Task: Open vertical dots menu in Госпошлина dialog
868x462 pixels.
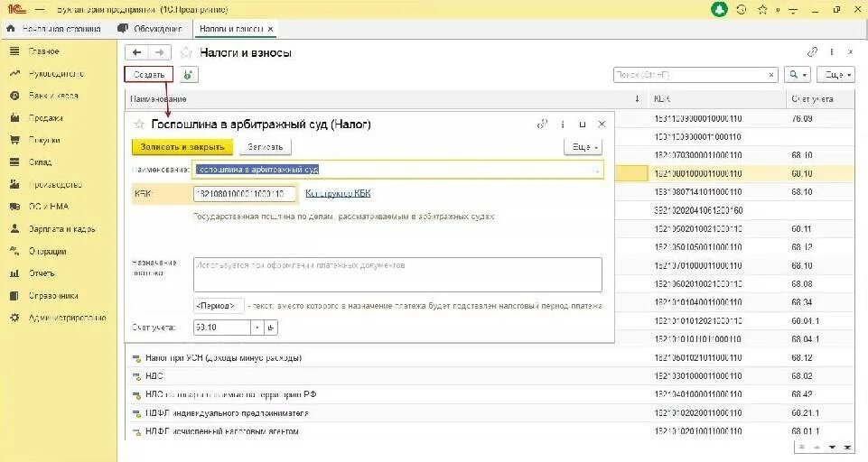Action: tap(563, 125)
